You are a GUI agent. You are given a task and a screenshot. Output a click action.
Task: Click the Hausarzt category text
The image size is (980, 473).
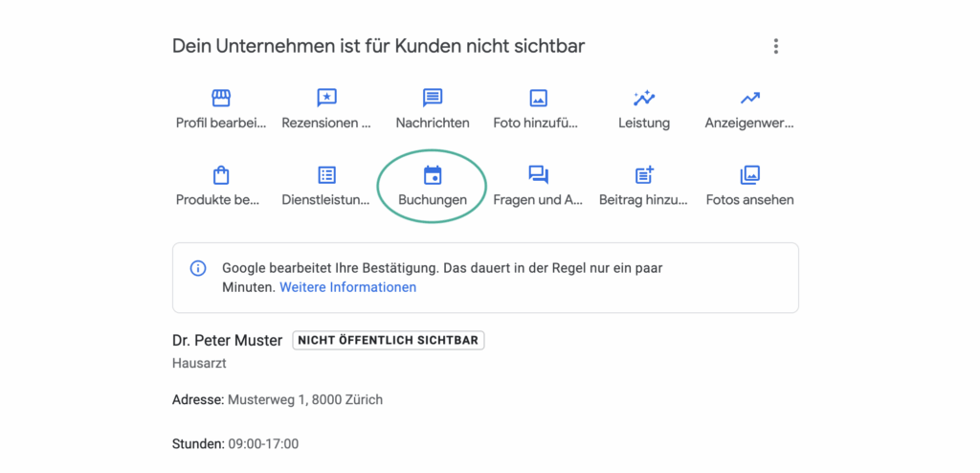coord(199,364)
